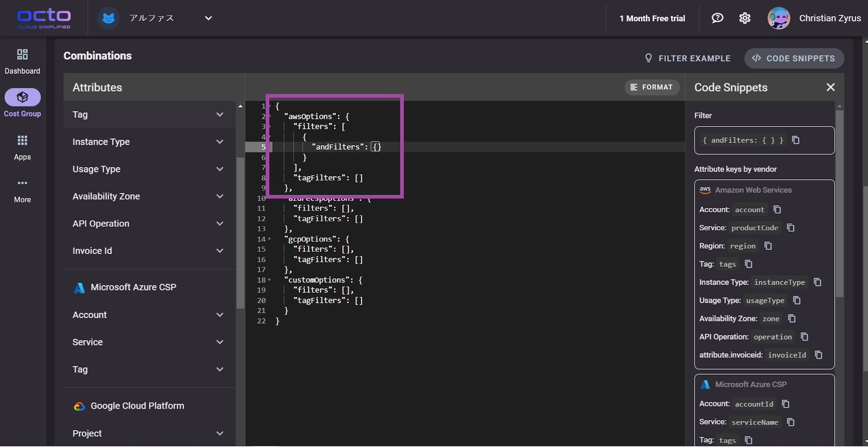The height and width of the screenshot is (447, 868).
Task: Open the Dashboard sidebar item
Action: point(22,61)
